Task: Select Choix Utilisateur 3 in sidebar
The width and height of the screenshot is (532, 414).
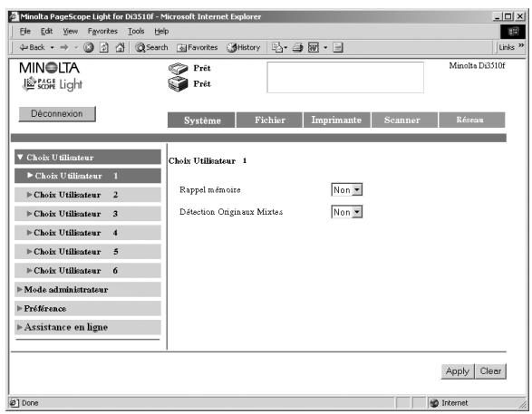Action: [x=88, y=214]
